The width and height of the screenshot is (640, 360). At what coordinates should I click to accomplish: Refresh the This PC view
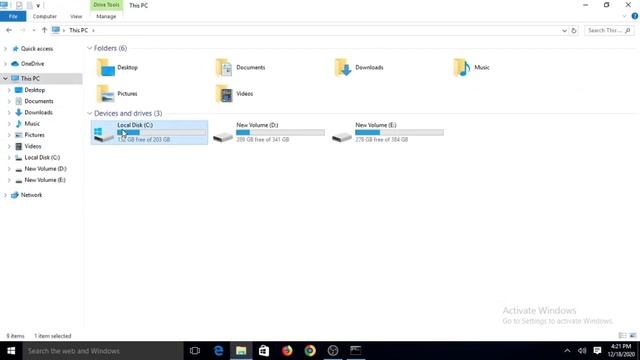pyautogui.click(x=573, y=31)
